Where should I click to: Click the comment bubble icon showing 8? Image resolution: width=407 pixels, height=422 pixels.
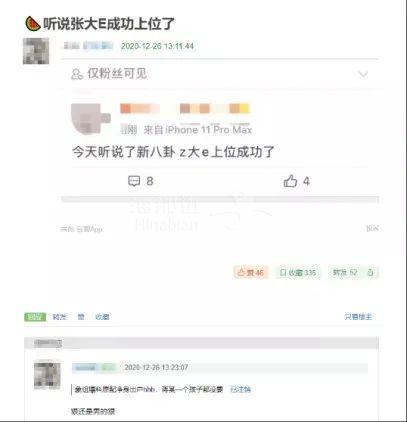tap(134, 181)
